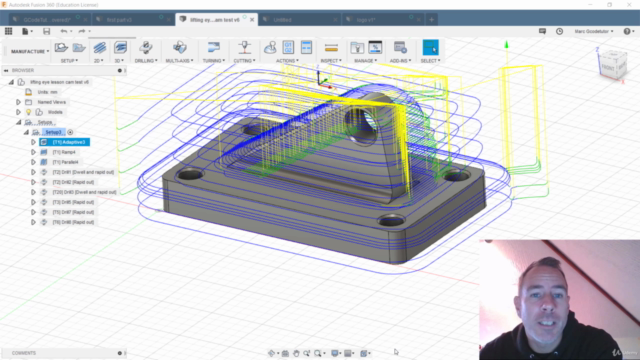Expand the [T1] Ramp4 operation
Image resolution: width=640 pixels, height=360 pixels.
point(33,152)
